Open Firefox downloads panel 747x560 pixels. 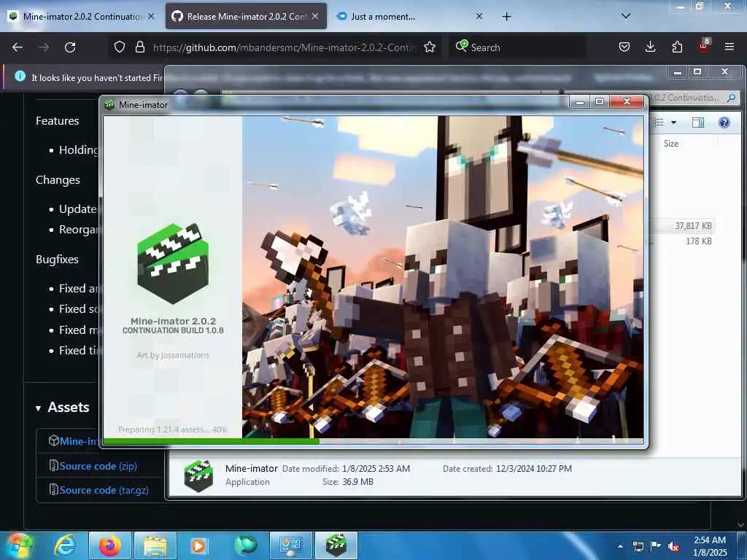(x=650, y=47)
